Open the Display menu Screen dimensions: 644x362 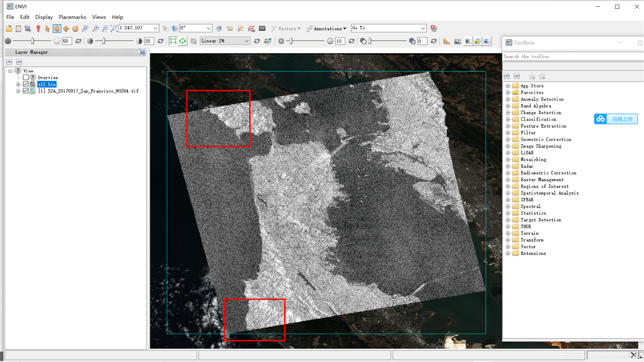(x=44, y=17)
